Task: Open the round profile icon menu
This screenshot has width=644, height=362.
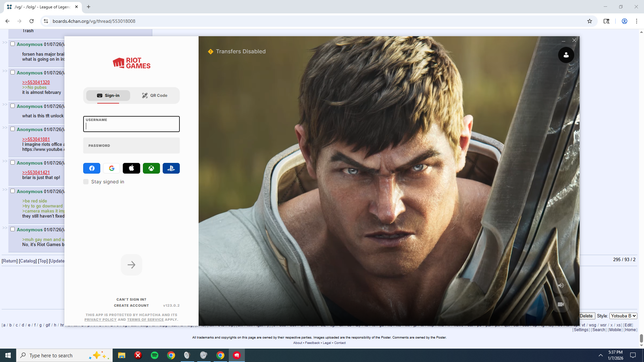Action: point(566,55)
